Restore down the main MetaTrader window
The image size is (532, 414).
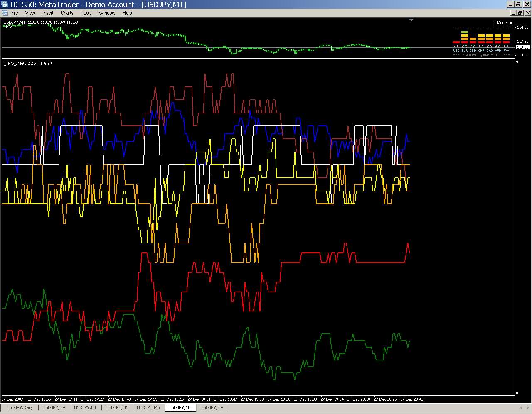coord(519,4)
